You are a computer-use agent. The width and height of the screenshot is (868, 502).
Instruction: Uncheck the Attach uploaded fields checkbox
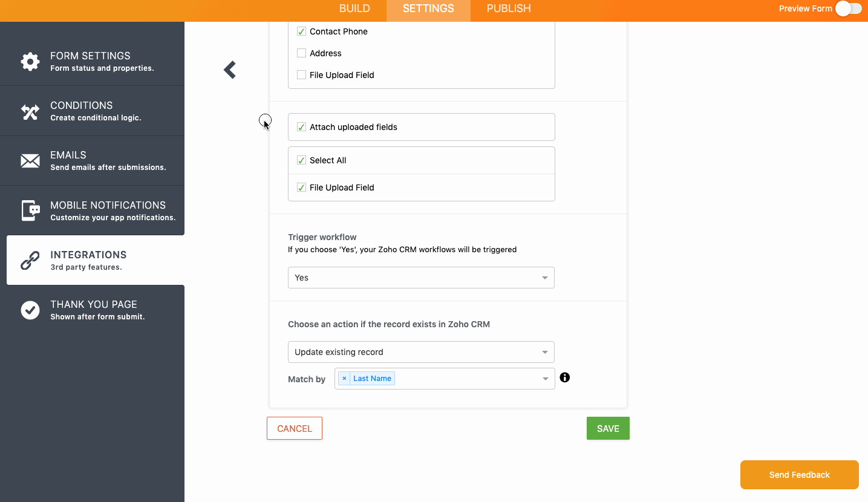301,127
